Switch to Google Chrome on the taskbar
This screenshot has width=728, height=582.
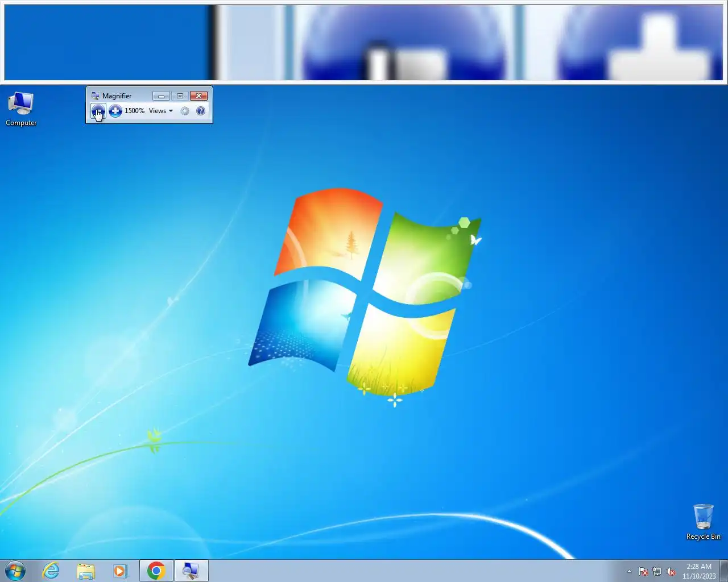(x=156, y=571)
